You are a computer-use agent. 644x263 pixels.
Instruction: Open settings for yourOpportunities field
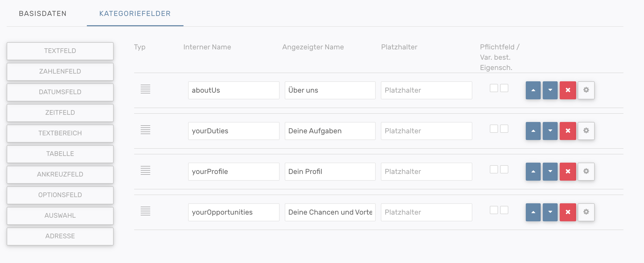(x=586, y=212)
